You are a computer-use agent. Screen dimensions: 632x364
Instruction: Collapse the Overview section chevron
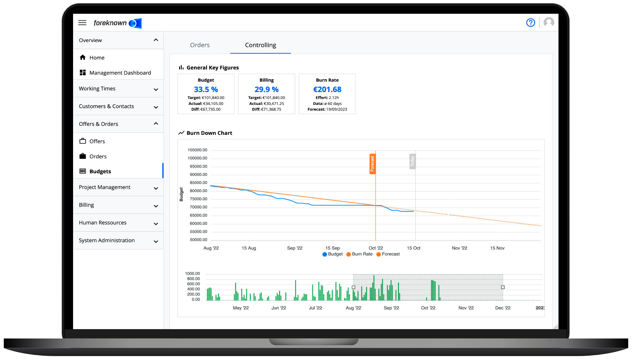(156, 40)
